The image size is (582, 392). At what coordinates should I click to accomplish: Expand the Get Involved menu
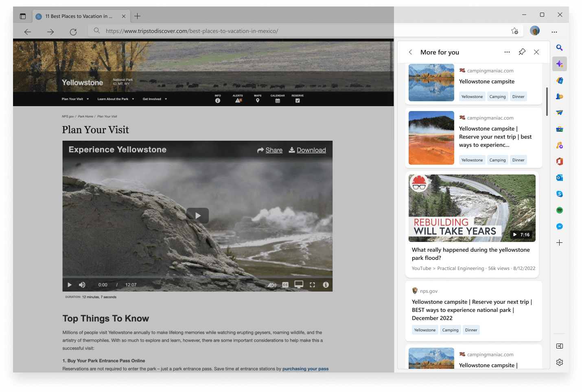pyautogui.click(x=155, y=99)
